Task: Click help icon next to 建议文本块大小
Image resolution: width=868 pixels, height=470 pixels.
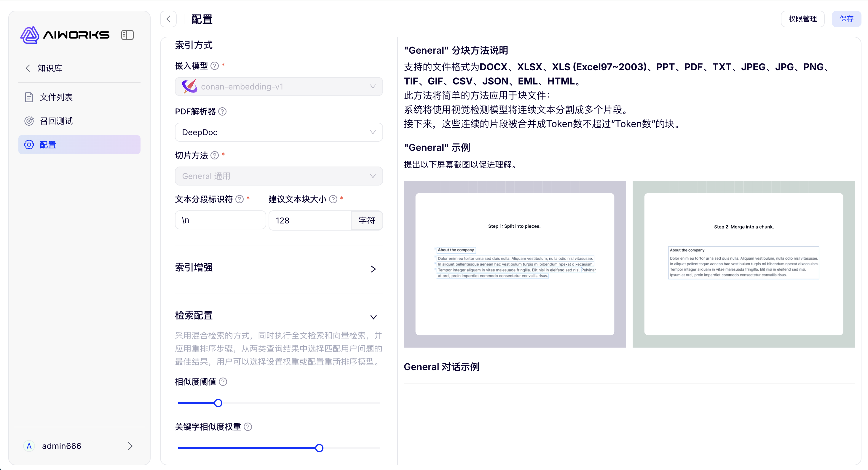Action: [x=333, y=199]
